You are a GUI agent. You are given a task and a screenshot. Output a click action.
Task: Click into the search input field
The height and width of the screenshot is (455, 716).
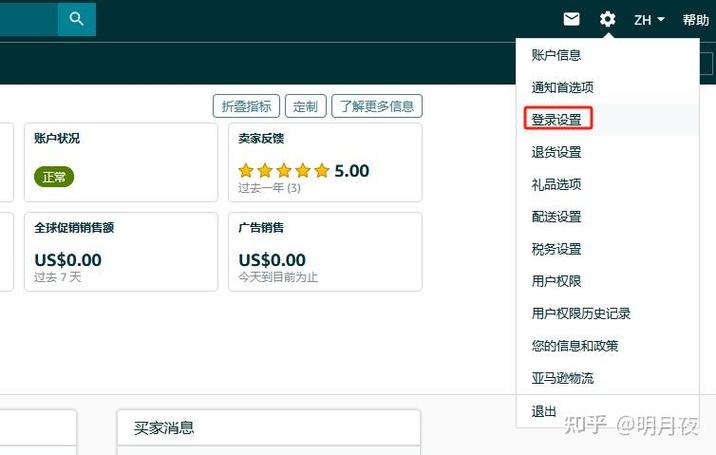click(29, 19)
